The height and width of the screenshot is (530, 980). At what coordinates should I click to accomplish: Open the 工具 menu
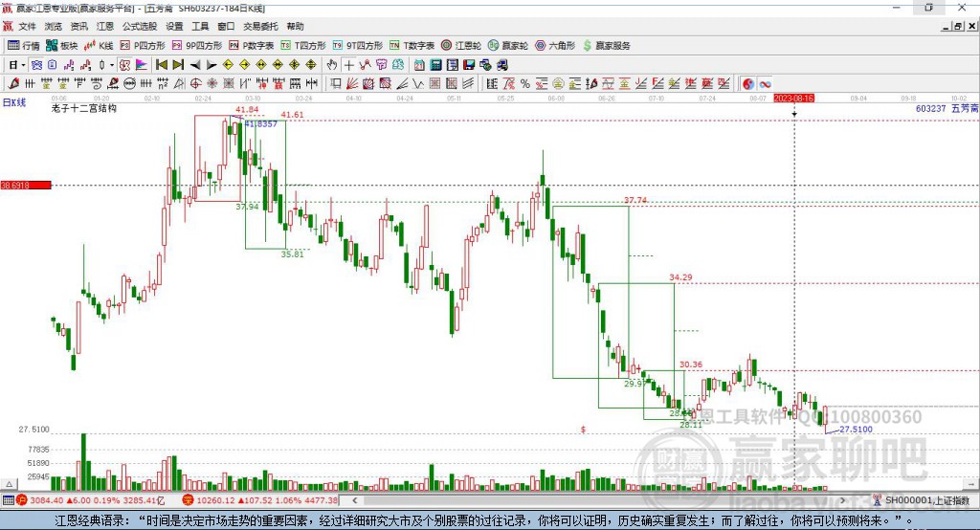pyautogui.click(x=200, y=26)
